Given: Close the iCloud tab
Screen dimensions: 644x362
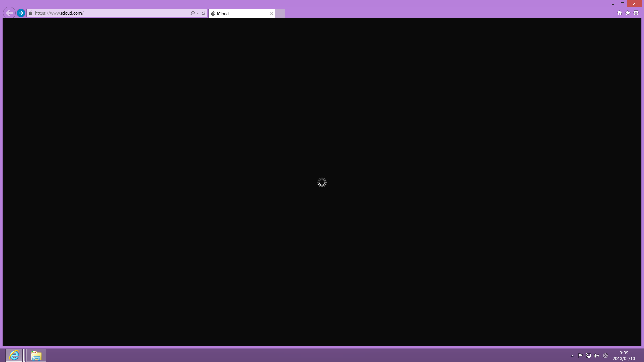Looking at the screenshot, I should [272, 14].
